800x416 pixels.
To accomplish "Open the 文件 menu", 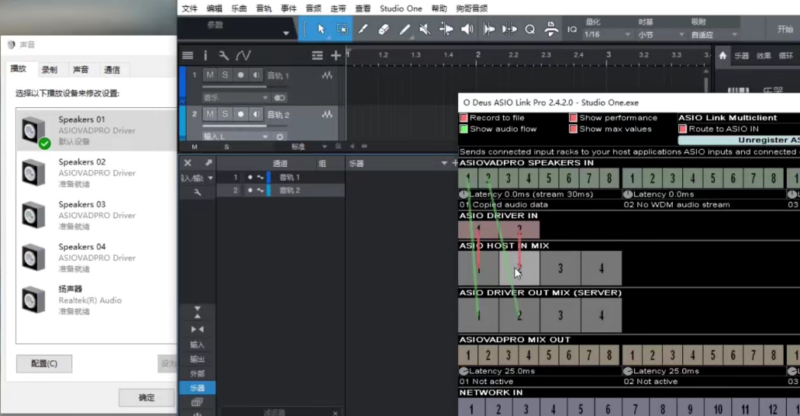I will [190, 7].
